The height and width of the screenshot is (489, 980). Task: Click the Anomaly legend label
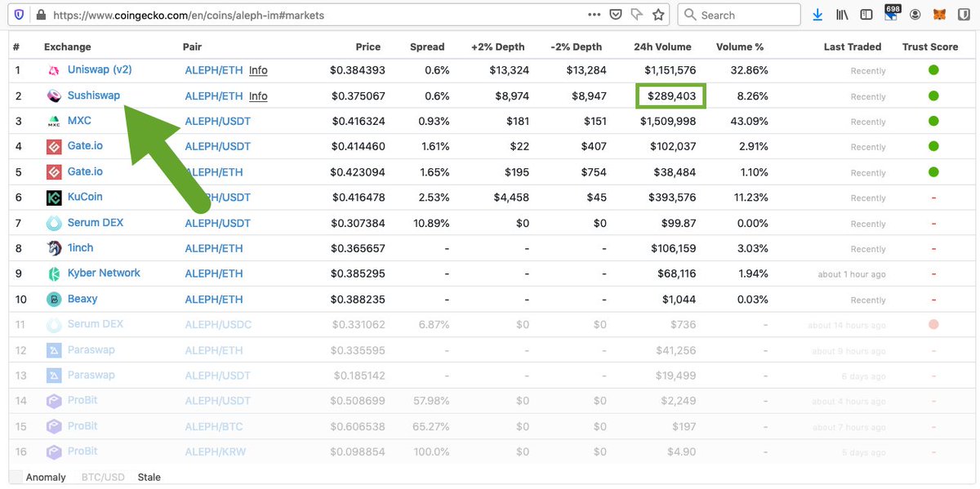point(46,477)
